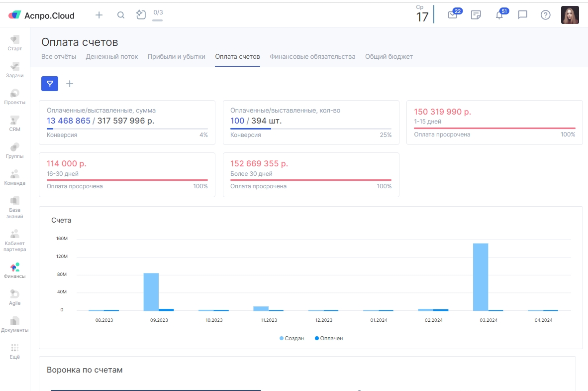Go to 'Все отчёты' link

pos(59,57)
